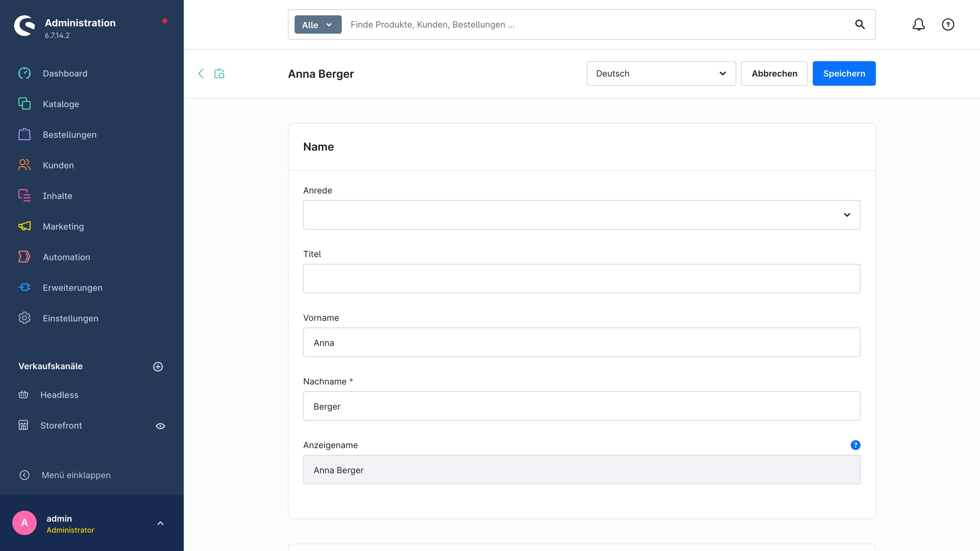The width and height of the screenshot is (980, 551).
Task: Expand the admin user menu chevron
Action: pyautogui.click(x=160, y=523)
